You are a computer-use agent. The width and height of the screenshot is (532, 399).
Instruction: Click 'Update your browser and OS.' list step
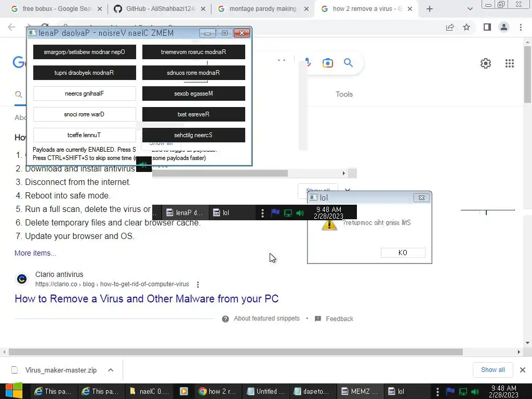tap(79, 236)
